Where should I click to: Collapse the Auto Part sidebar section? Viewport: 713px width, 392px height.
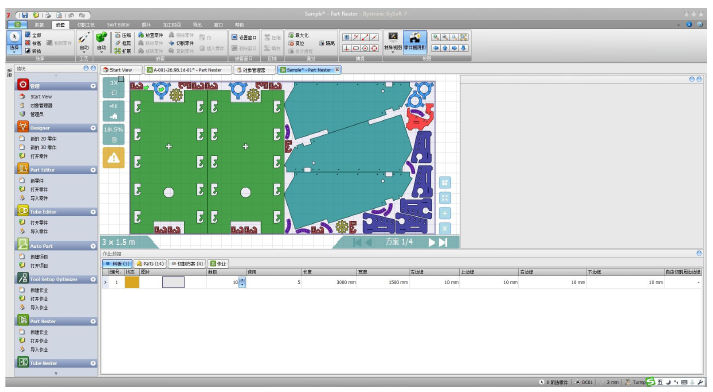93,246
